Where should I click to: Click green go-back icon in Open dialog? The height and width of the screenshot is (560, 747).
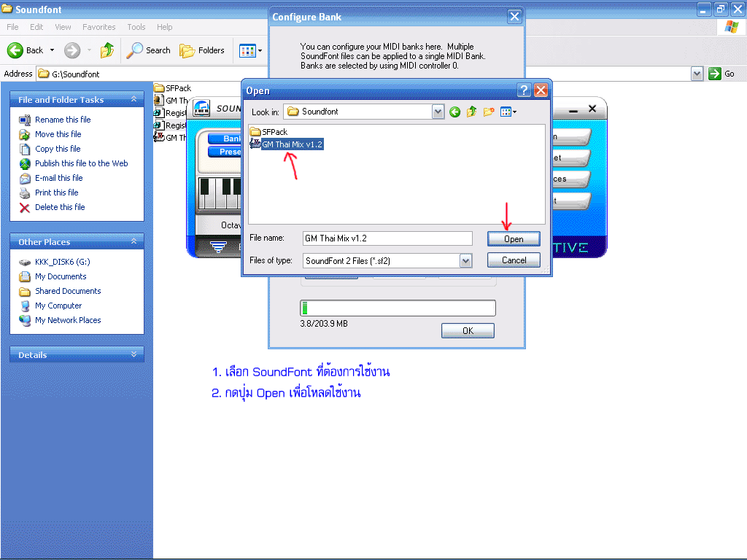click(x=455, y=112)
